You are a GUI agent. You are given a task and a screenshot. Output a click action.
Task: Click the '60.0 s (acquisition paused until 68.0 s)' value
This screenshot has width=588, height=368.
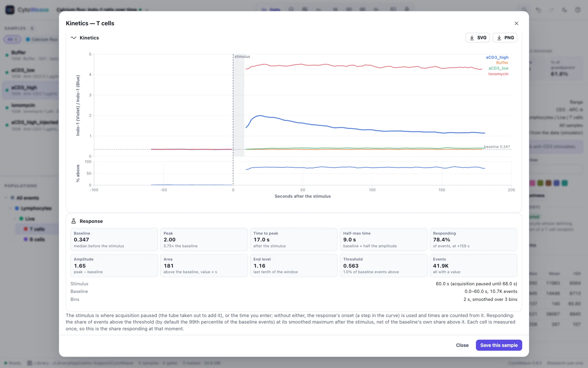pos(476,284)
